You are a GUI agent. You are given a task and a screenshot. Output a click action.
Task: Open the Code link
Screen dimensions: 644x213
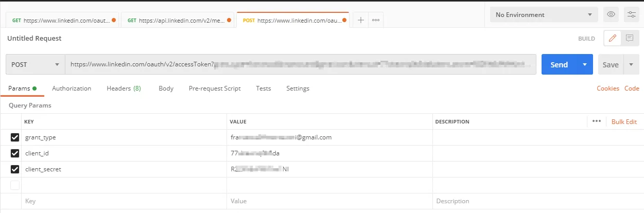tap(632, 88)
